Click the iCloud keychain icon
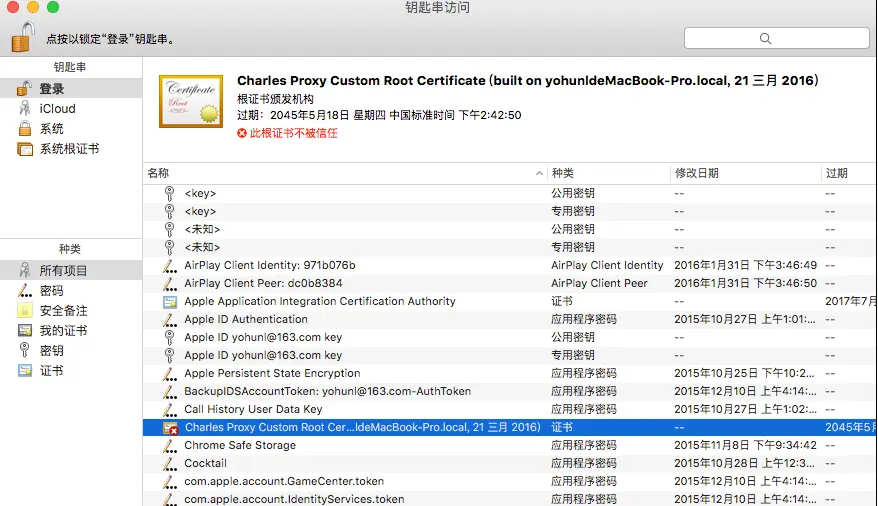878x506 pixels. [25, 109]
